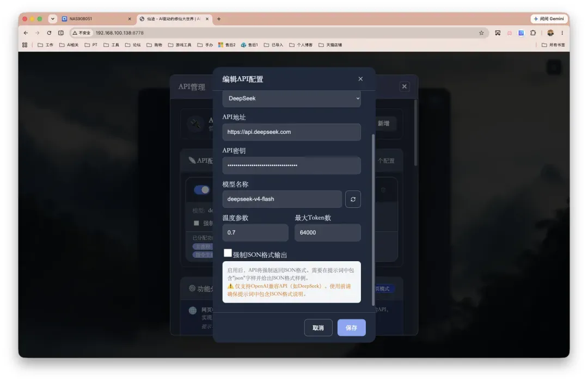This screenshot has height=382, width=588.
Task: Go forward in browser history
Action: tap(37, 33)
